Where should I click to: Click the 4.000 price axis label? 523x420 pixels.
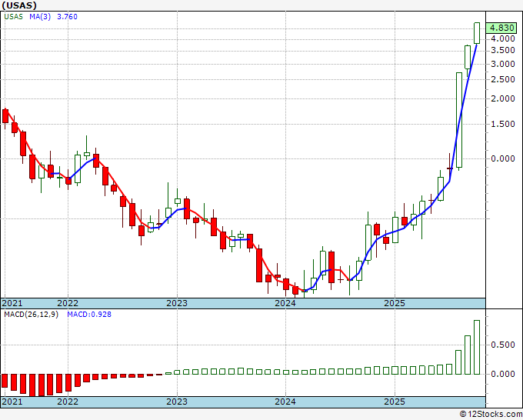point(503,38)
